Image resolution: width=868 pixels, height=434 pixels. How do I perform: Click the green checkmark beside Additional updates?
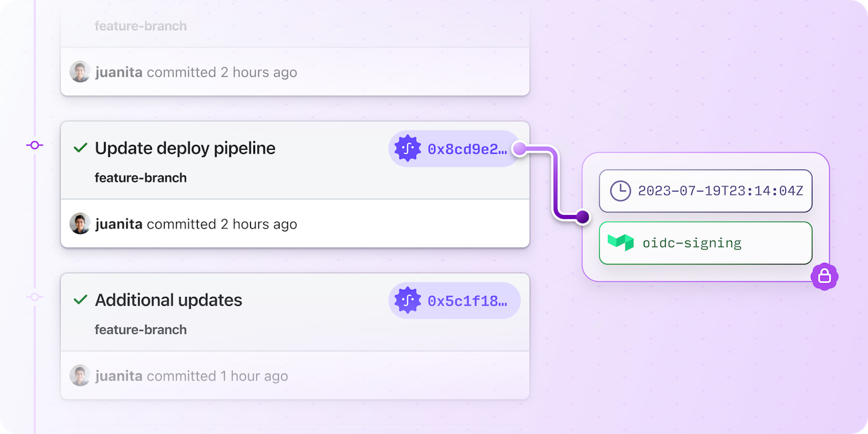pyautogui.click(x=80, y=299)
